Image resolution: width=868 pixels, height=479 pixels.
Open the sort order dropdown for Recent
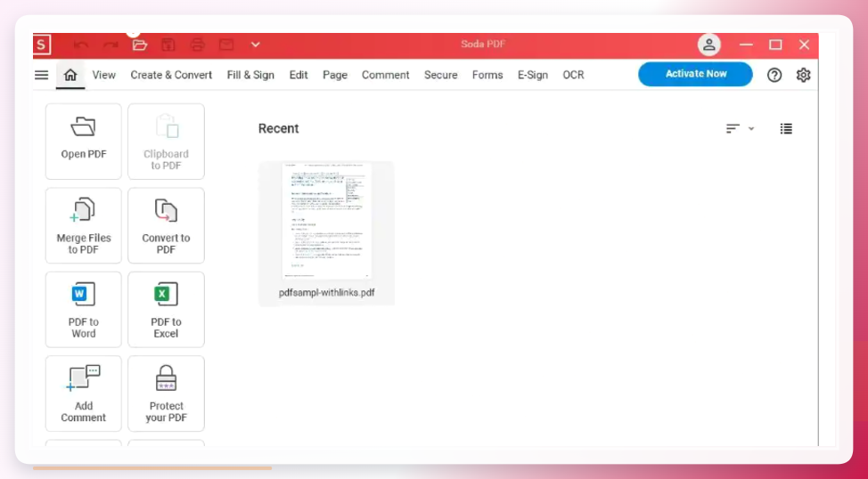[x=741, y=128]
